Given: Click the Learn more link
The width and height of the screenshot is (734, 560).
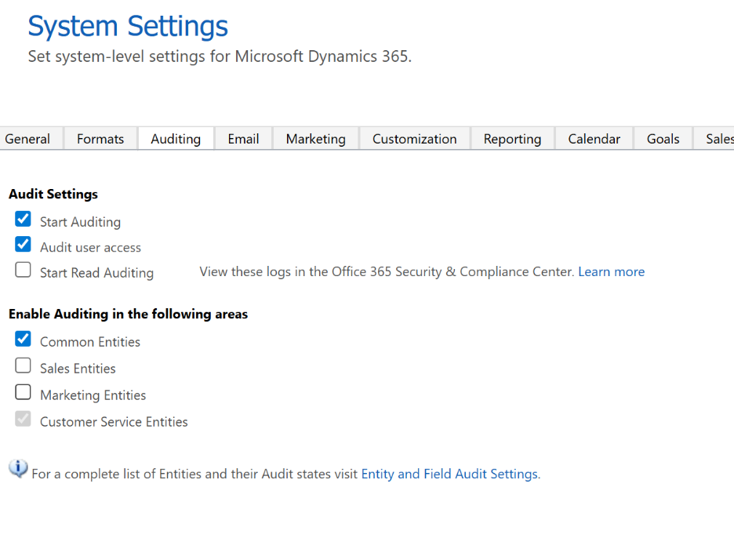Looking at the screenshot, I should click(611, 272).
